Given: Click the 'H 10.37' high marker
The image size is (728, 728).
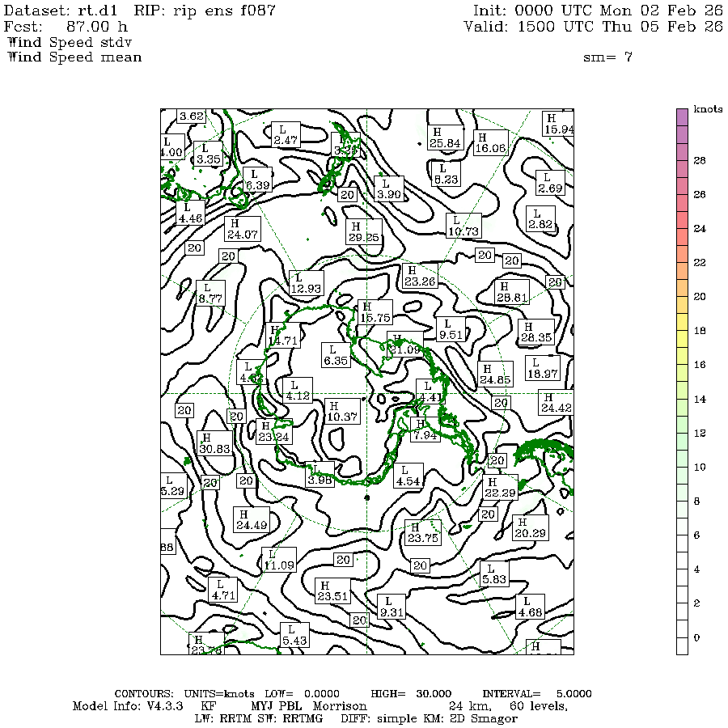Looking at the screenshot, I should coord(342,412).
